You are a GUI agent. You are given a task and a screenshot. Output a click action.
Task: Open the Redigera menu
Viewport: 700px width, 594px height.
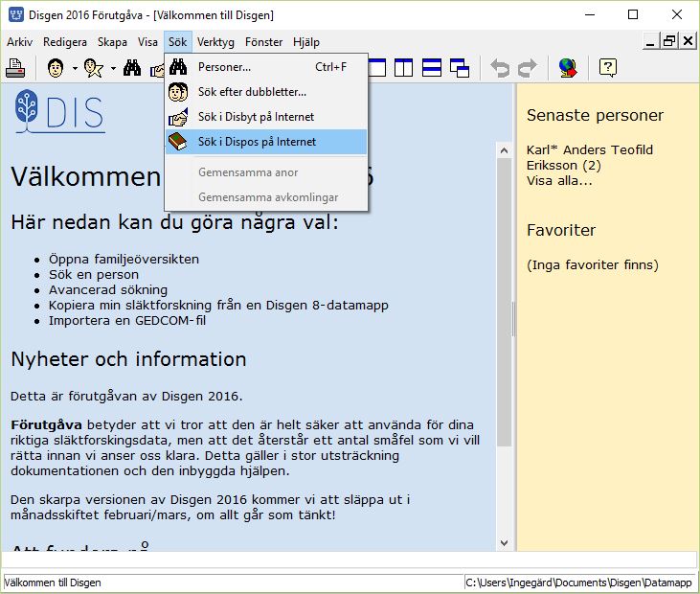65,42
